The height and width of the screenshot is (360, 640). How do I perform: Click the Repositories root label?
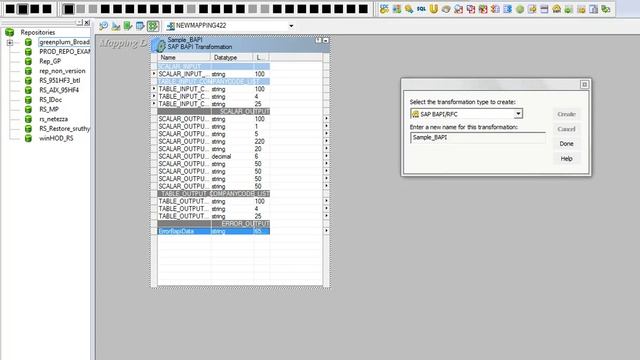pyautogui.click(x=38, y=32)
